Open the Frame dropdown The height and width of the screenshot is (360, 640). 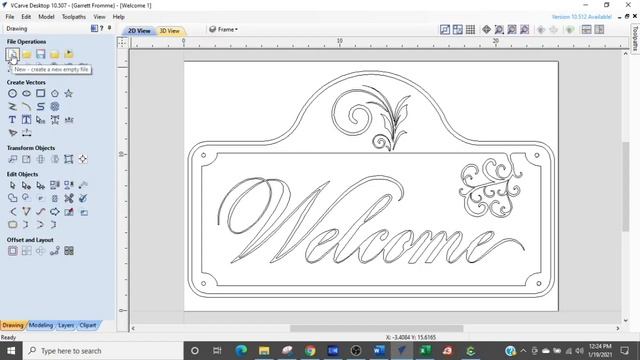pyautogui.click(x=223, y=29)
